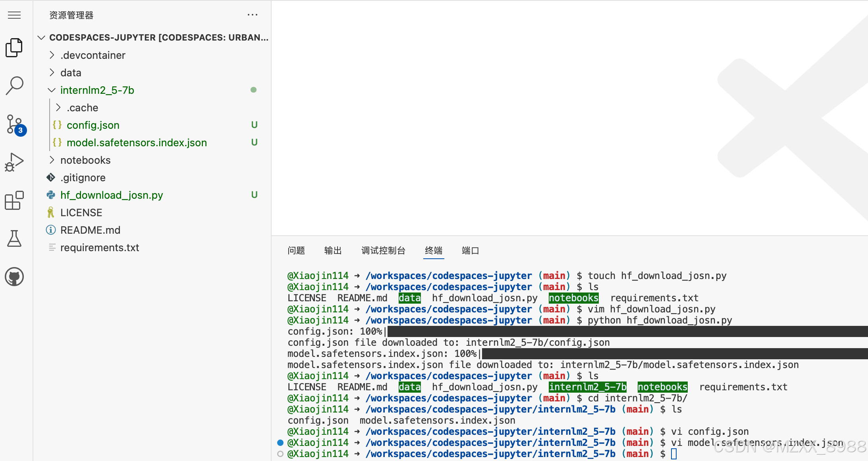Open Source Control showing 3 pending changes
The width and height of the screenshot is (868, 461).
point(14,123)
